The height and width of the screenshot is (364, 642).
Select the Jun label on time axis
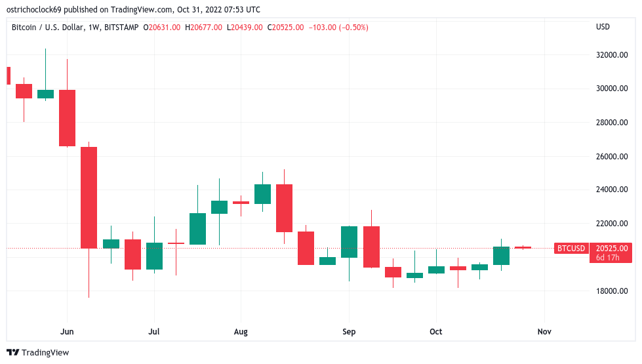pos(67,332)
